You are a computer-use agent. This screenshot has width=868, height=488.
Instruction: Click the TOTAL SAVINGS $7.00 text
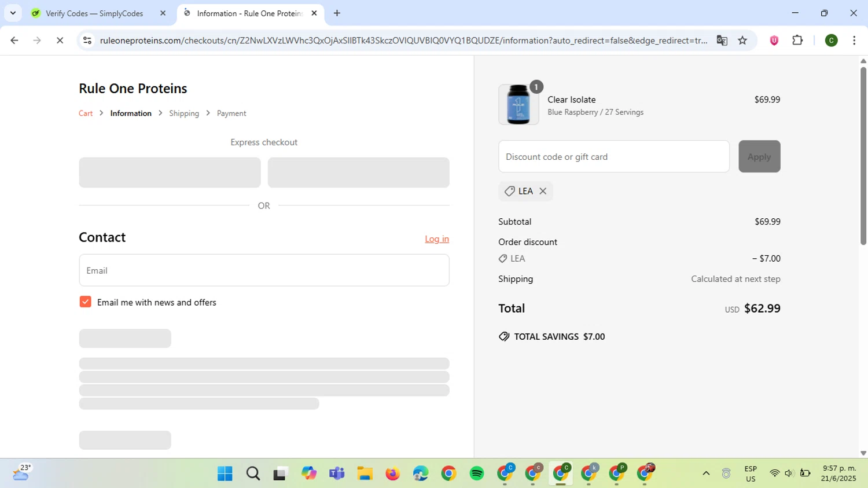[x=559, y=337]
